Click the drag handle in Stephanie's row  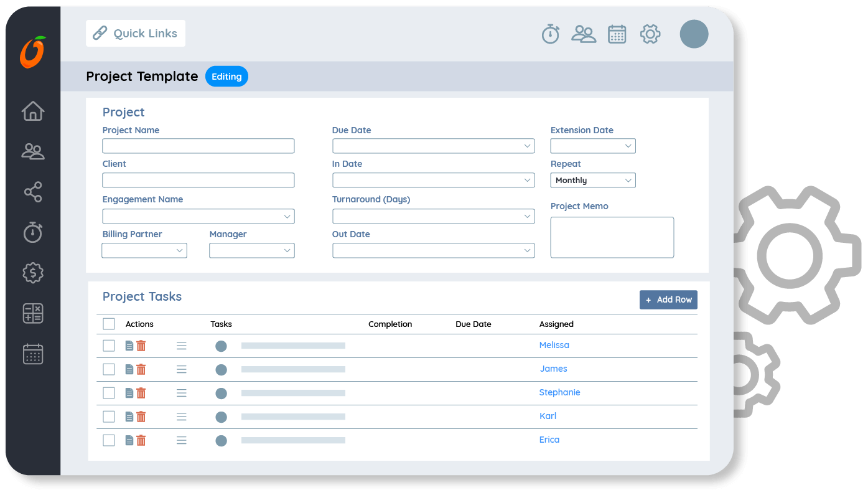[181, 393]
